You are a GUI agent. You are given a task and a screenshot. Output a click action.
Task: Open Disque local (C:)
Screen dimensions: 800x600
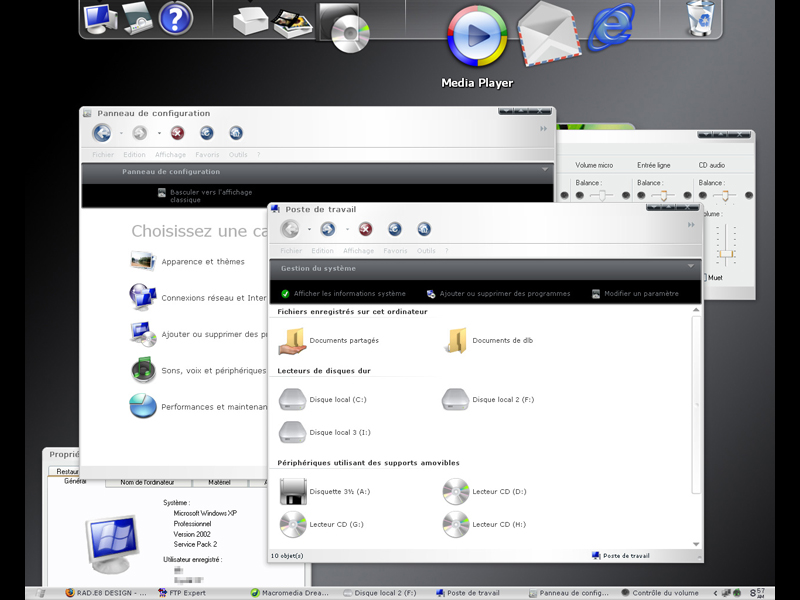323,399
